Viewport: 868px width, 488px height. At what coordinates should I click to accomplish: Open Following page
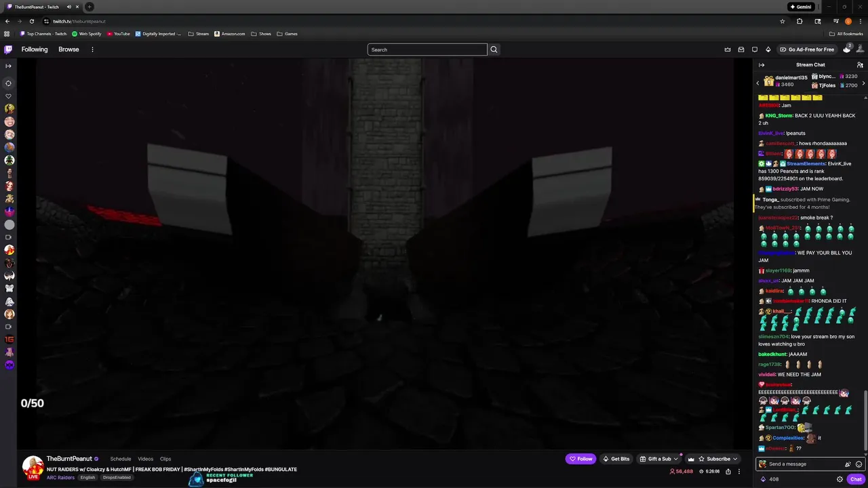[35, 49]
